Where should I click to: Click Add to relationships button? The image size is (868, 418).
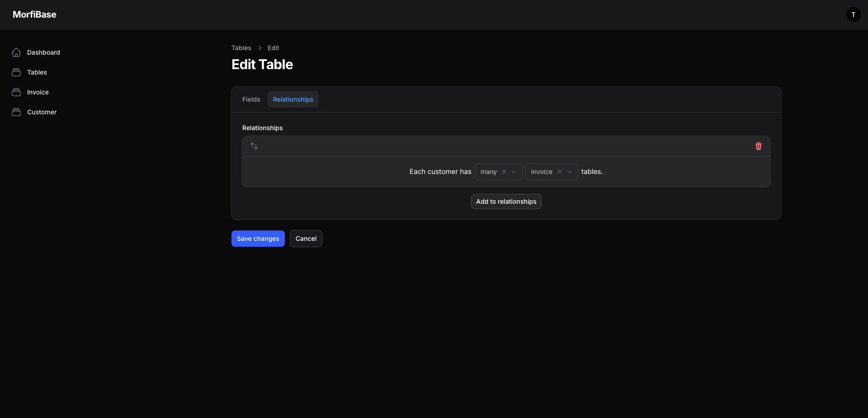[x=506, y=202]
